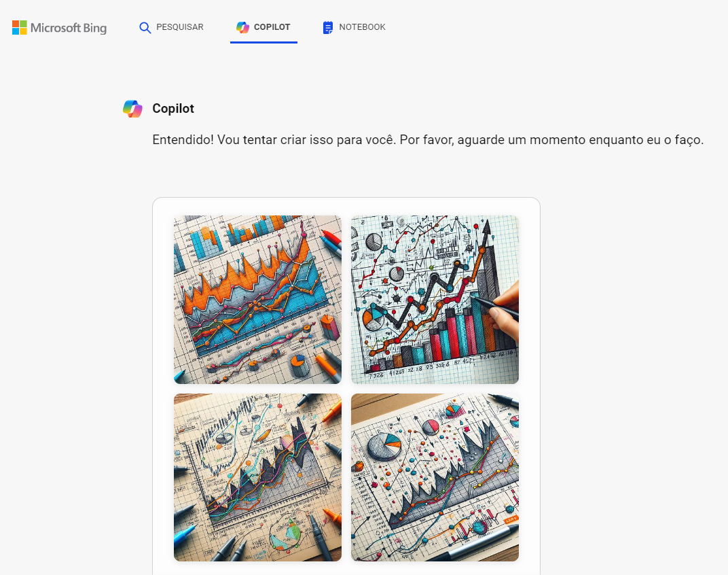Open the image with hand drawing bars
728x575 pixels.
coord(435,300)
